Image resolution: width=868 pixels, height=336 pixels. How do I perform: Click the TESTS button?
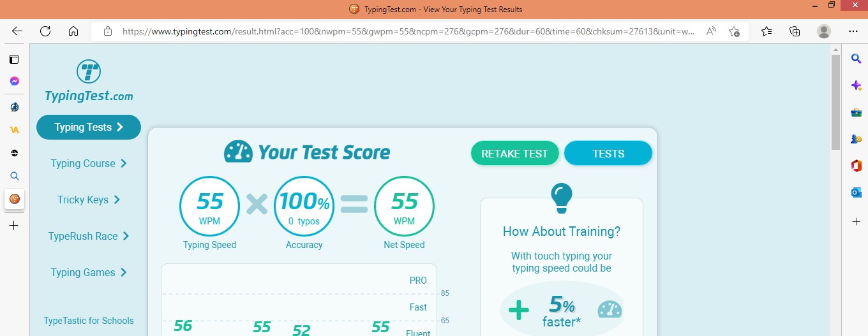pyautogui.click(x=608, y=154)
